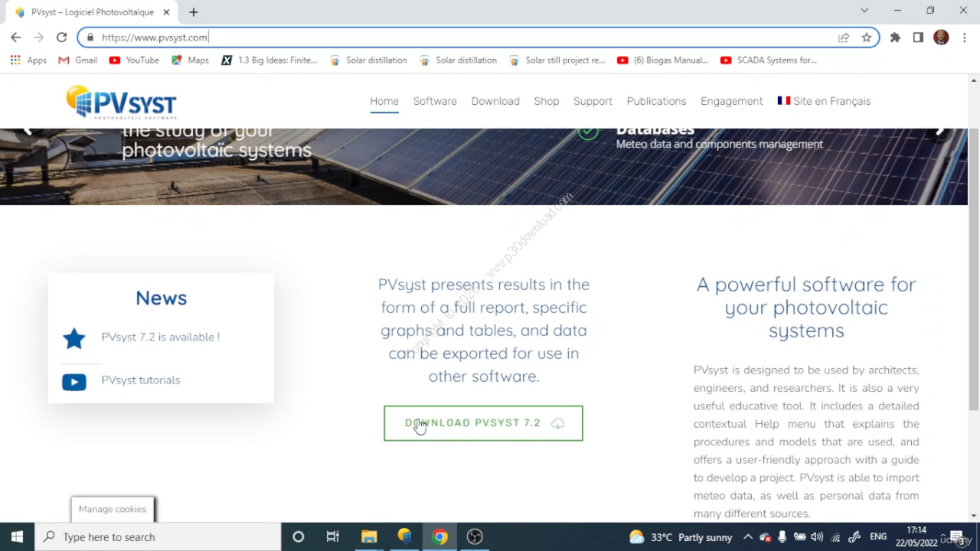Open the Publications menu

coord(656,101)
